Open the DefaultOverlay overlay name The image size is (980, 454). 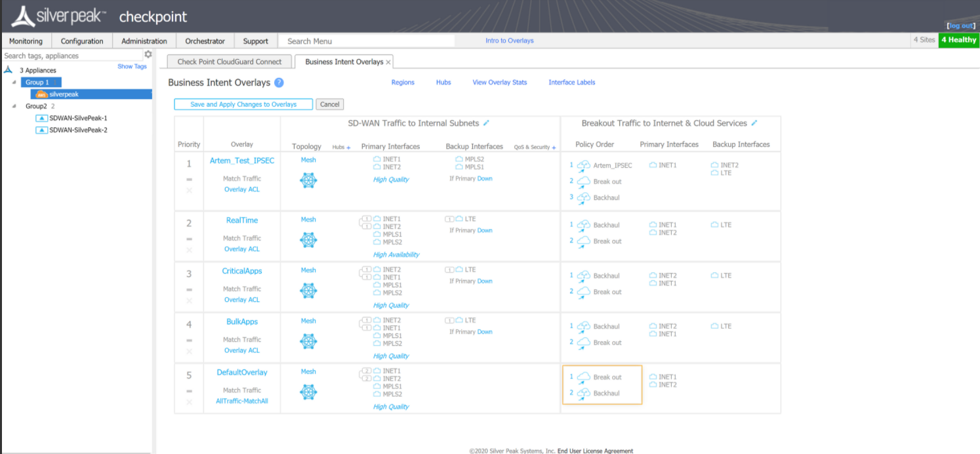point(242,372)
